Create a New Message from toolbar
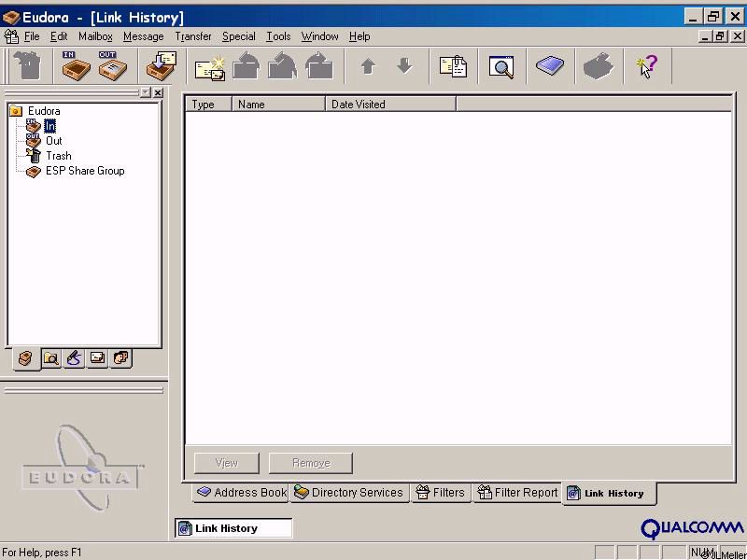This screenshot has width=747, height=560. click(209, 66)
